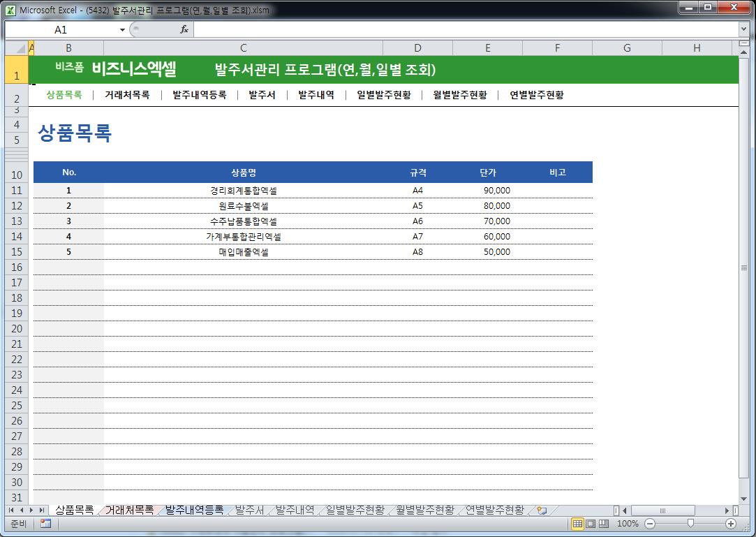This screenshot has height=537, width=756.
Task: Open the 발주내역등록 sheet tab
Action: click(x=194, y=510)
